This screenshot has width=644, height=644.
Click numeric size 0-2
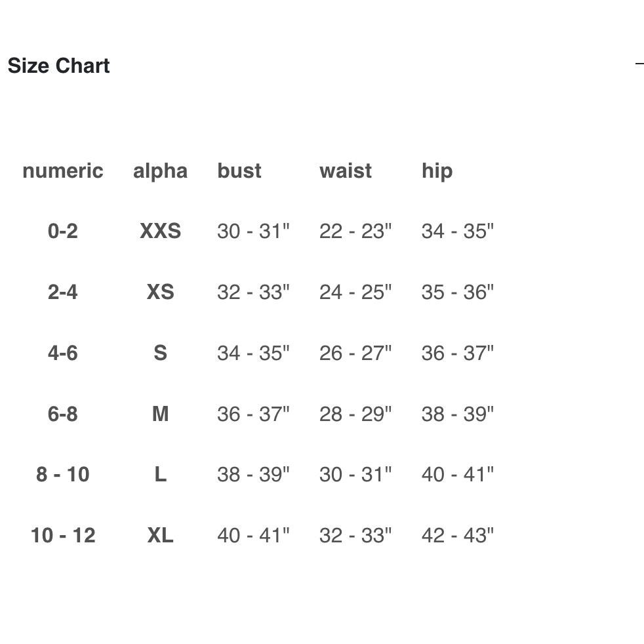click(63, 231)
